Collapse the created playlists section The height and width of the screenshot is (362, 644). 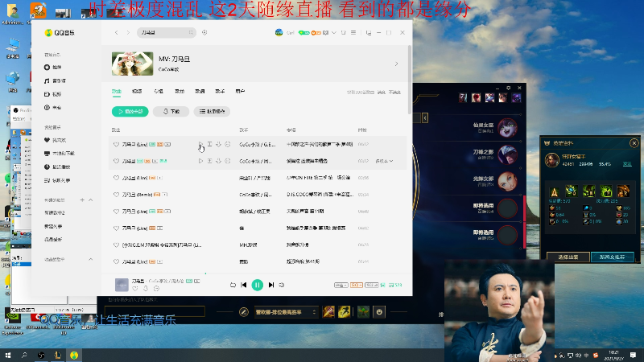point(90,200)
